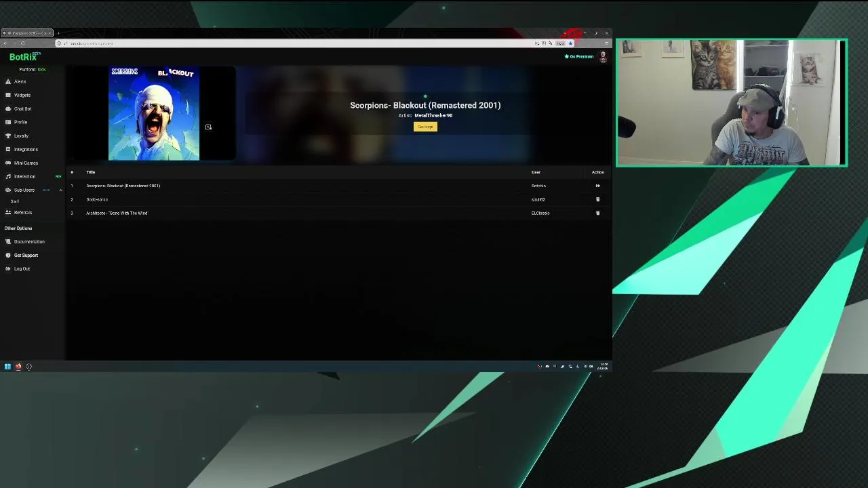
Task: Select the second song title in the queue
Action: 97,199
